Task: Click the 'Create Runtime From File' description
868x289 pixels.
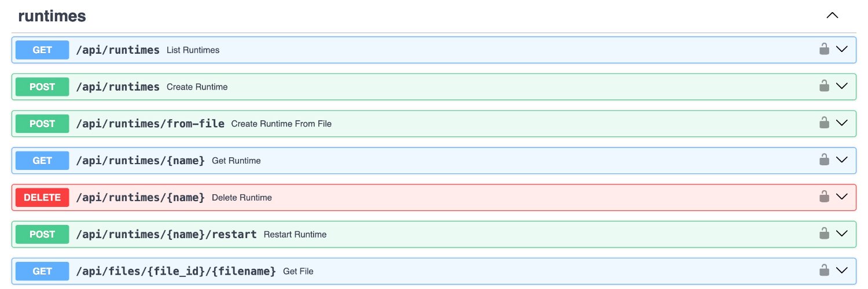Action: tap(281, 124)
